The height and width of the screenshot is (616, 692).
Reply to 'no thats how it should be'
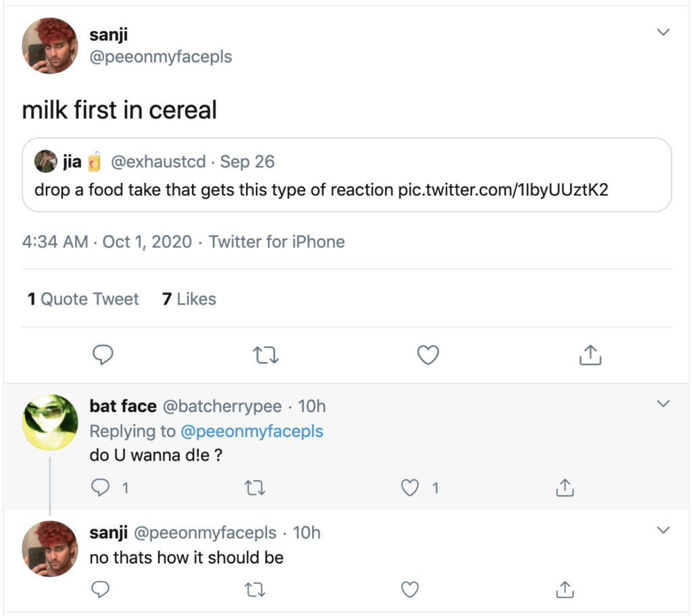coord(101,589)
